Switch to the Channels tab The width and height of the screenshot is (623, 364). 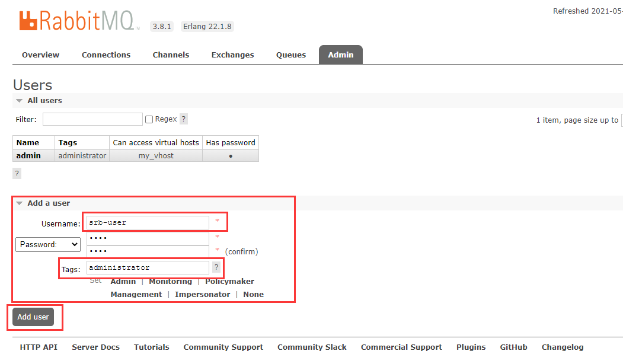[171, 55]
